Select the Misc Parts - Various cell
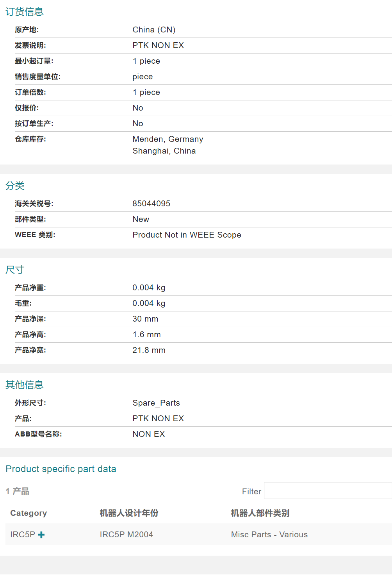 point(269,535)
